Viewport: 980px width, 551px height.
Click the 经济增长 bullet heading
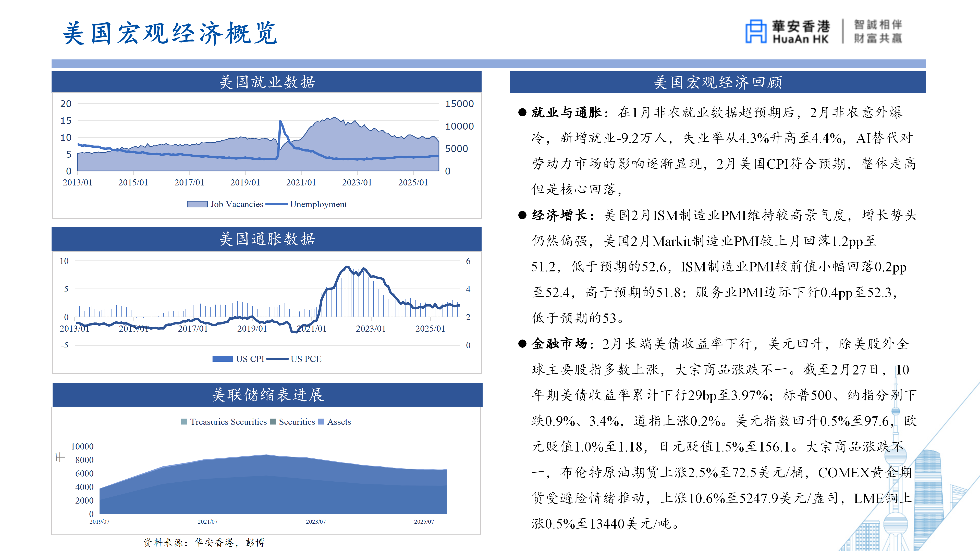[560, 215]
